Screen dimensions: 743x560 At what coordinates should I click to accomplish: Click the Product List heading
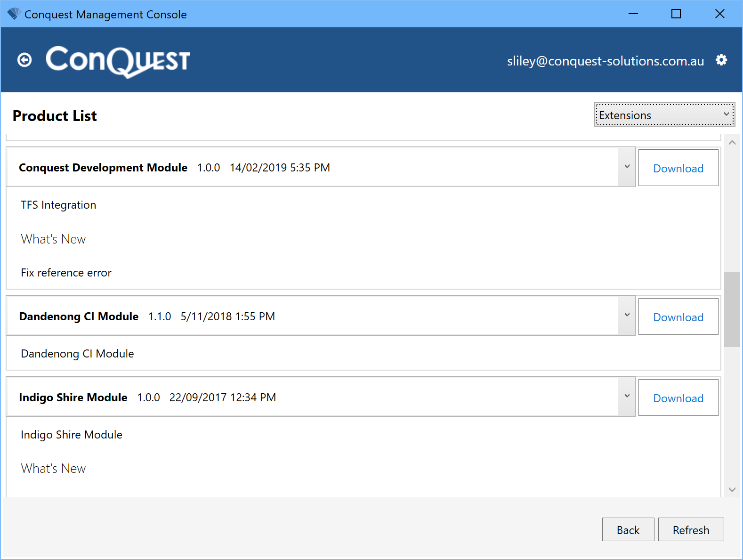[55, 116]
